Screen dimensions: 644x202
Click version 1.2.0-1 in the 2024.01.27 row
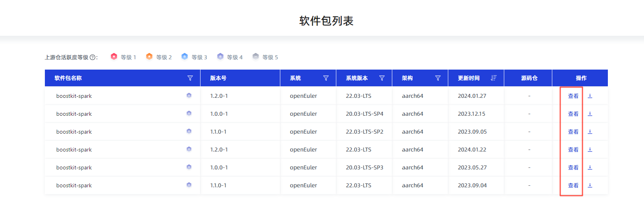219,96
